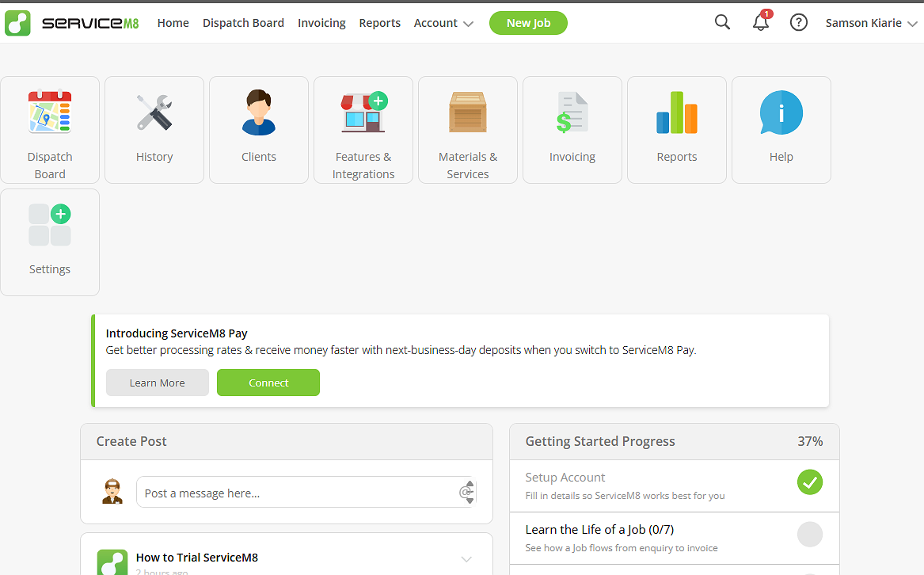Click the Getting Started Progress heading

point(600,441)
